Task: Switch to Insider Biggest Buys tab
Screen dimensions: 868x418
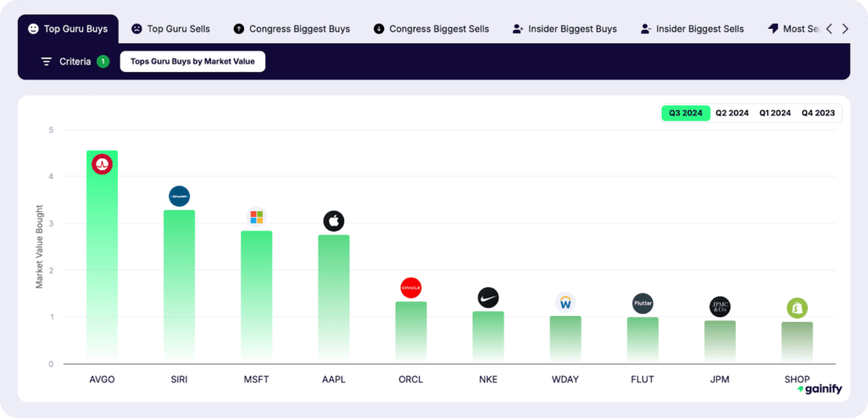Action: coord(565,29)
